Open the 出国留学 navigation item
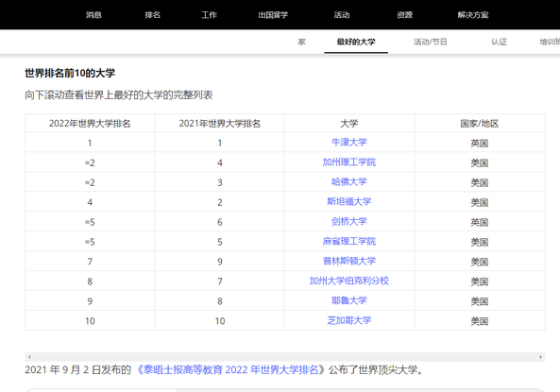 click(273, 15)
